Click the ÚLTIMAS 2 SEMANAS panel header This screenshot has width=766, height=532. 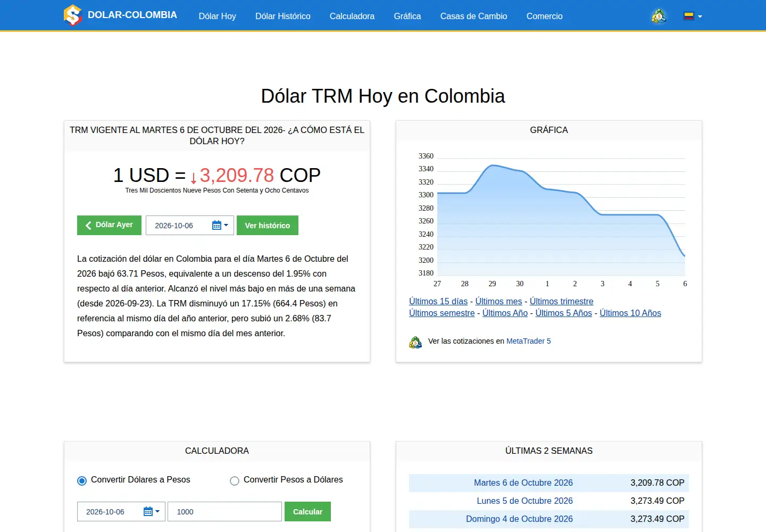(549, 451)
